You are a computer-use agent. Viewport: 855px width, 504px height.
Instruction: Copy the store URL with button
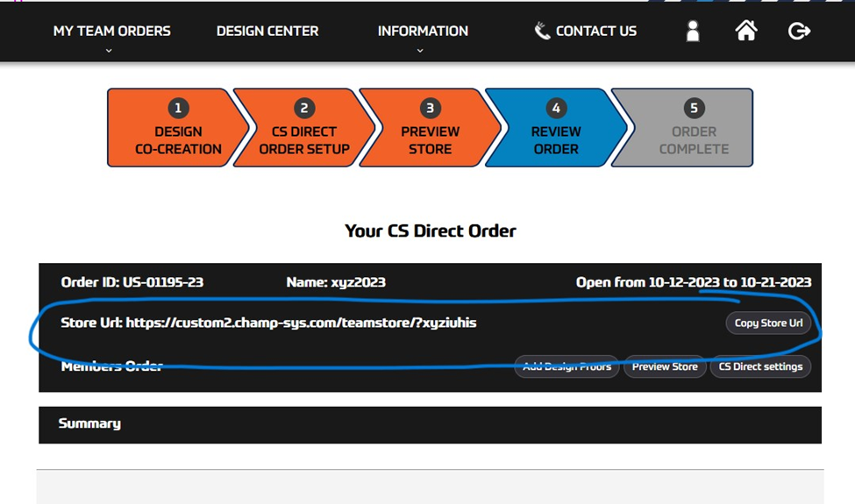pyautogui.click(x=768, y=323)
